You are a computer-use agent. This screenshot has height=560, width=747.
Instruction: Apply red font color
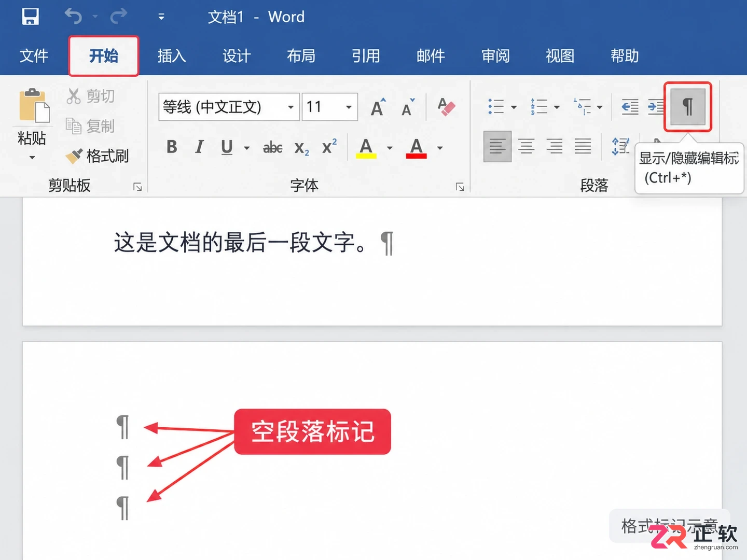click(417, 148)
